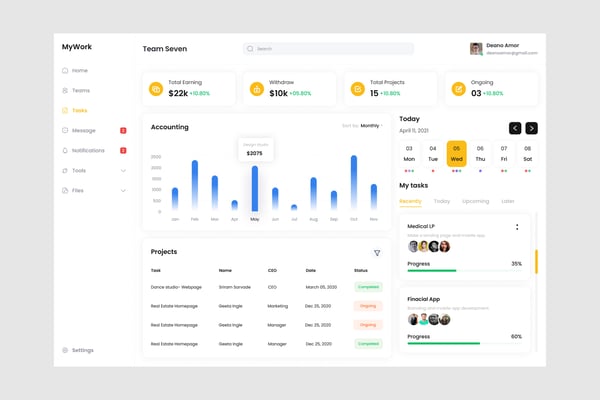Switch to the Later tab
The width and height of the screenshot is (600, 400).
(x=508, y=201)
